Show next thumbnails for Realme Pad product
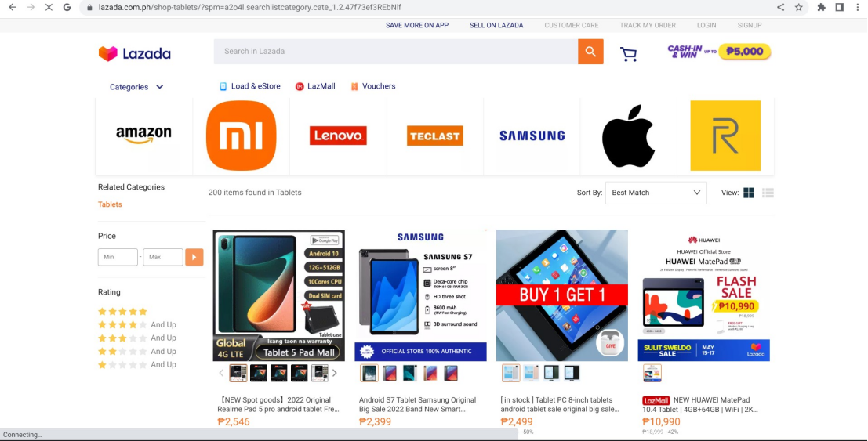Image resolution: width=868 pixels, height=441 pixels. click(x=334, y=373)
